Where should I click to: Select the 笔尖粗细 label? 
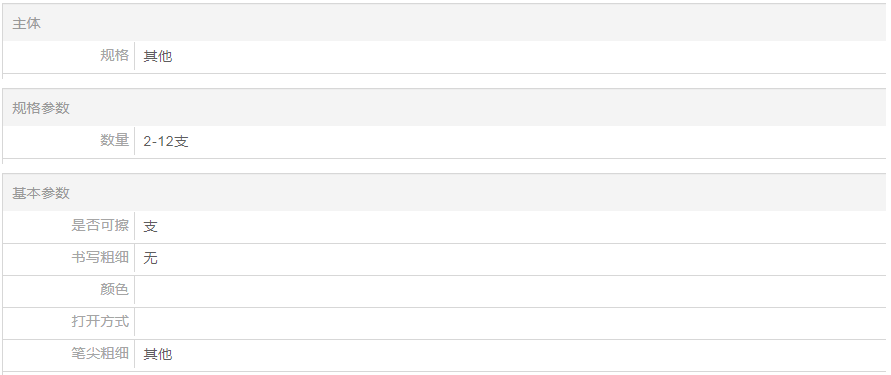100,353
